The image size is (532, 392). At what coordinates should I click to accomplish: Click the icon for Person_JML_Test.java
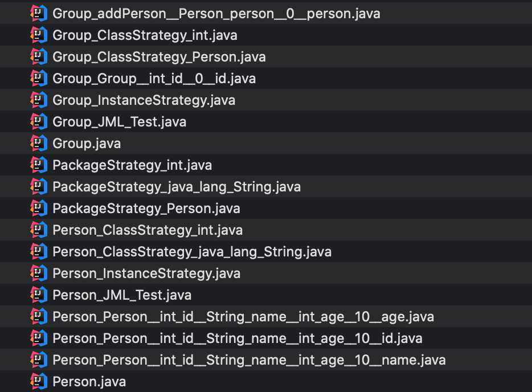pos(38,295)
